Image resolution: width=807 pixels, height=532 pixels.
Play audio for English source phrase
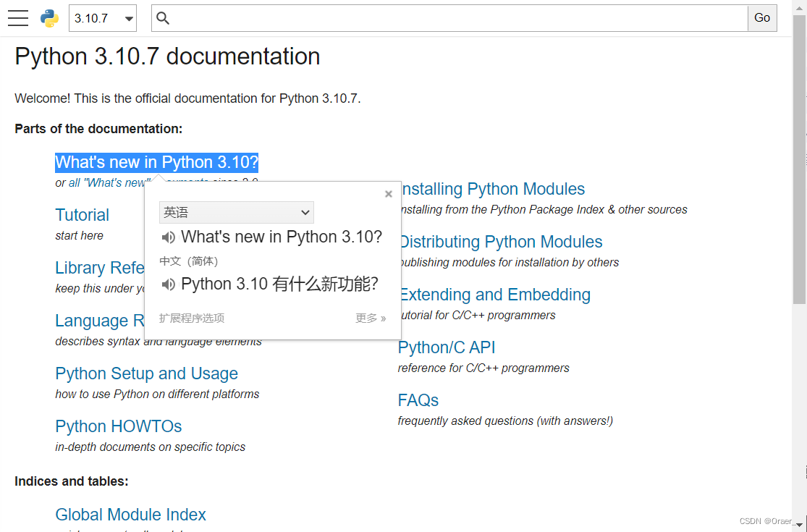(168, 237)
